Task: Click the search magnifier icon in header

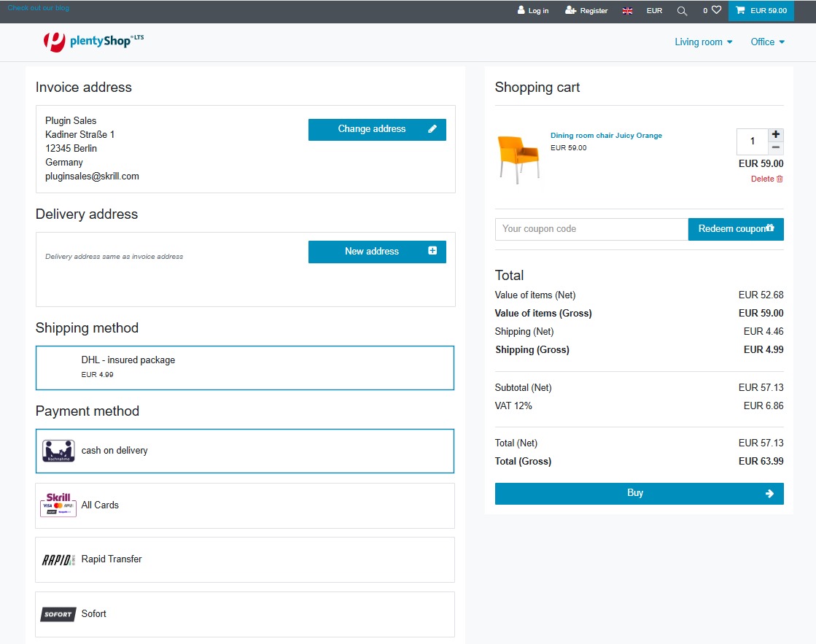Action: [x=682, y=11]
